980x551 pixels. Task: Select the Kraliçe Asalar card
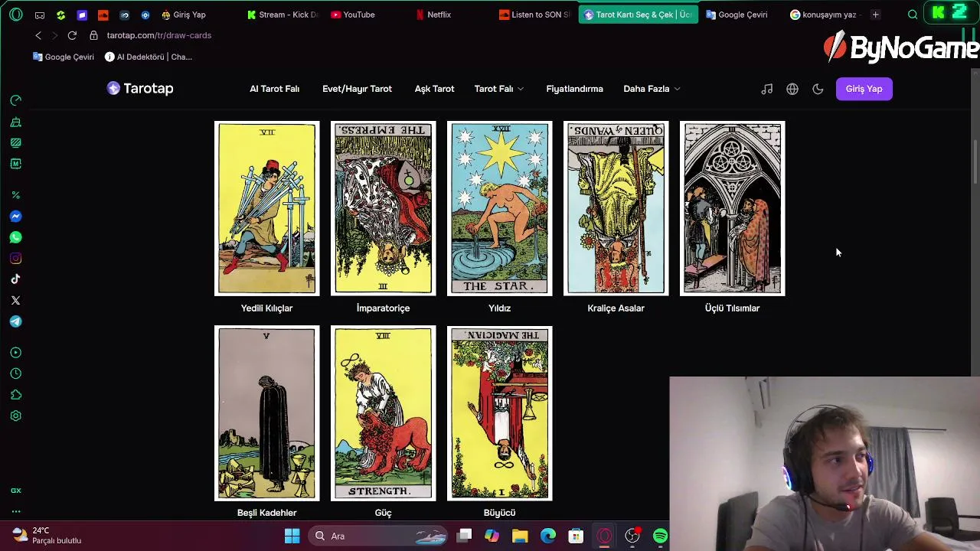coord(616,208)
